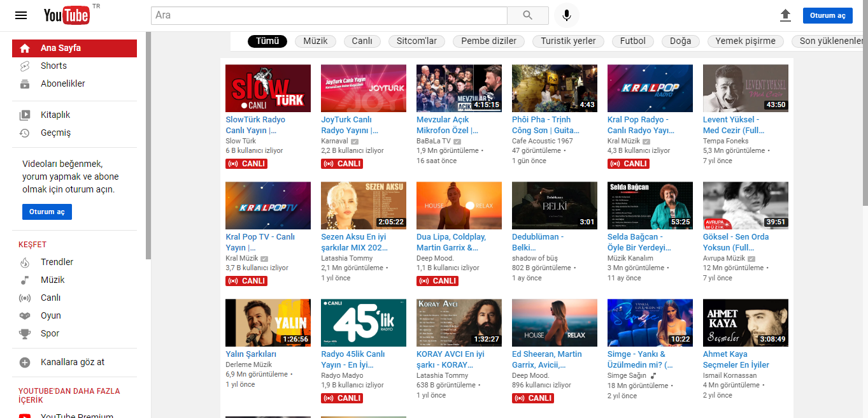Click the search magnifier button

pyautogui.click(x=527, y=15)
